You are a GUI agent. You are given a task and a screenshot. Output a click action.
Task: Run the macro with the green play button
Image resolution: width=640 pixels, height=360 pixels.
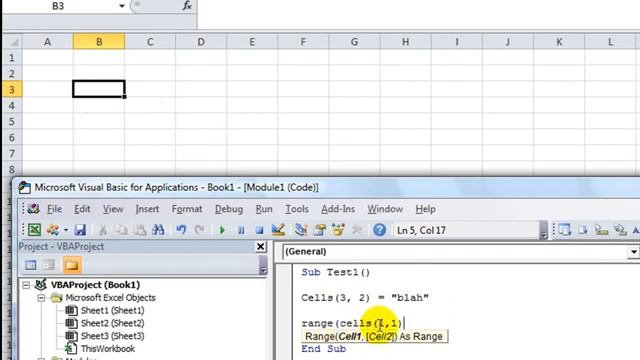click(x=222, y=230)
